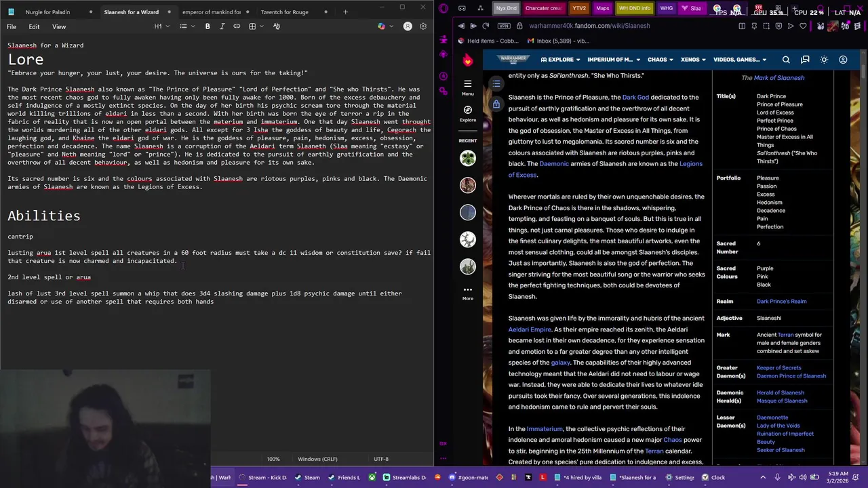Open the Edit menu

tap(34, 26)
